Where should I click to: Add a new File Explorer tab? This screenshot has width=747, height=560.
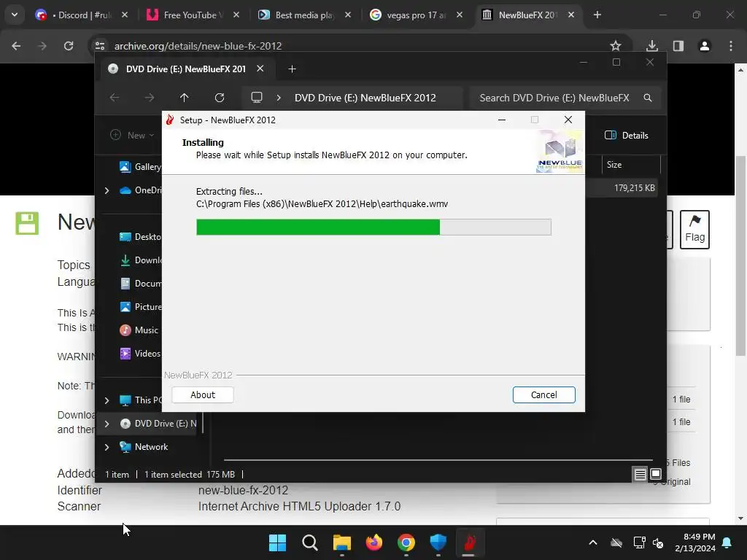coord(292,69)
